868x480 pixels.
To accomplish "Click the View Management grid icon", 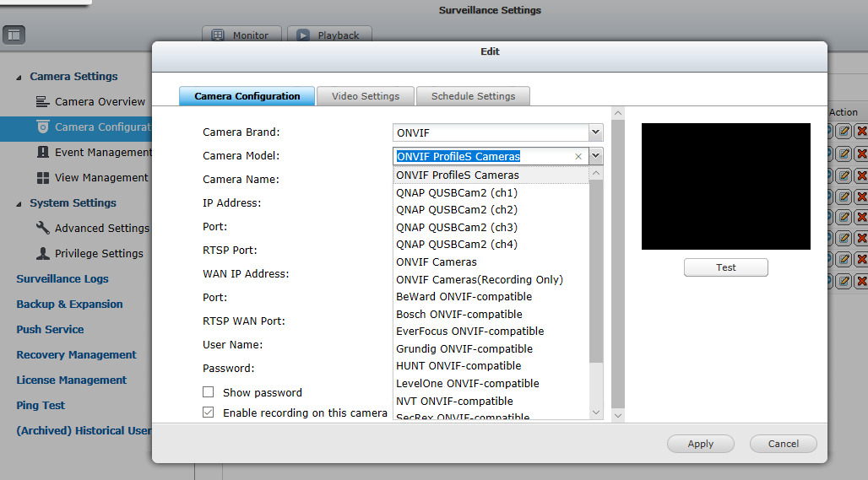I will [42, 178].
